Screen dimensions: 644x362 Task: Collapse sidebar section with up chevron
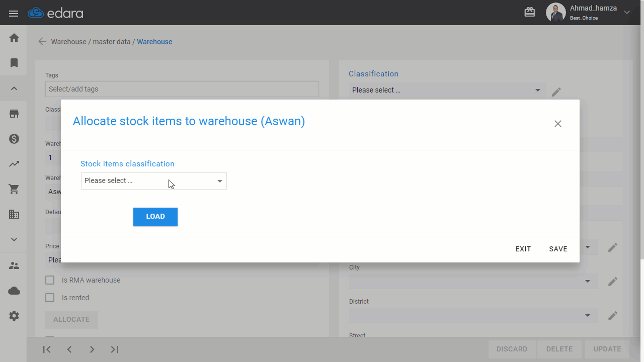[14, 88]
